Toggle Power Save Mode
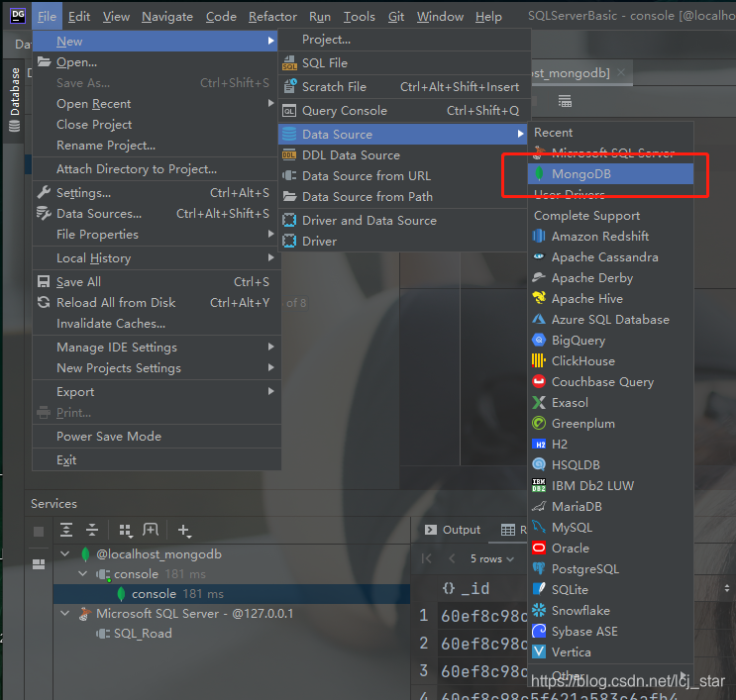The height and width of the screenshot is (700, 736). [157, 437]
